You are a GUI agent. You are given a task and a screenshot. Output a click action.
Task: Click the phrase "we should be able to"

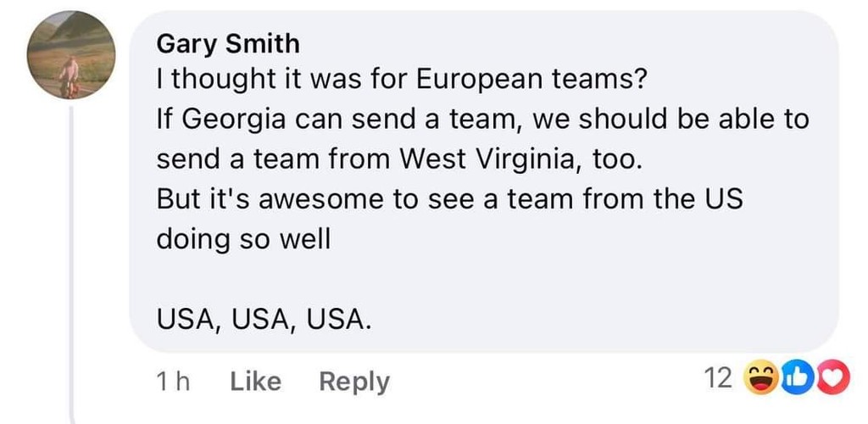pyautogui.click(x=670, y=120)
